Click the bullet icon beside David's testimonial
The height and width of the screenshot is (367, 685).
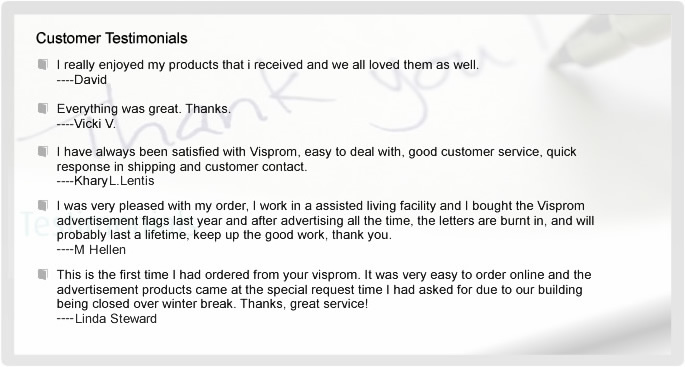pyautogui.click(x=42, y=65)
